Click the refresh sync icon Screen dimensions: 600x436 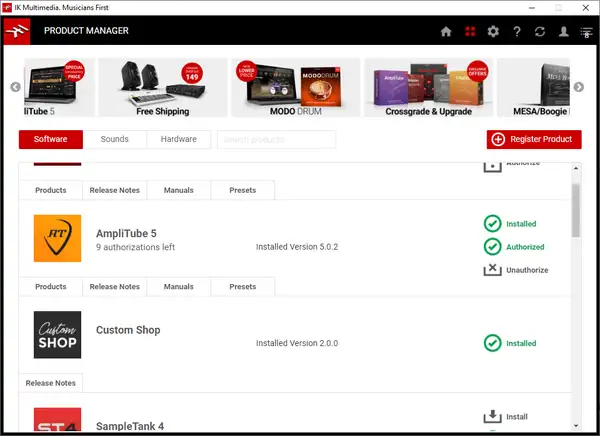[540, 31]
